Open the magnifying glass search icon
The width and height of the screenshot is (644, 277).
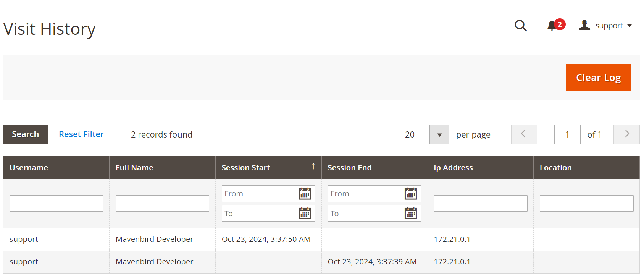pos(520,26)
